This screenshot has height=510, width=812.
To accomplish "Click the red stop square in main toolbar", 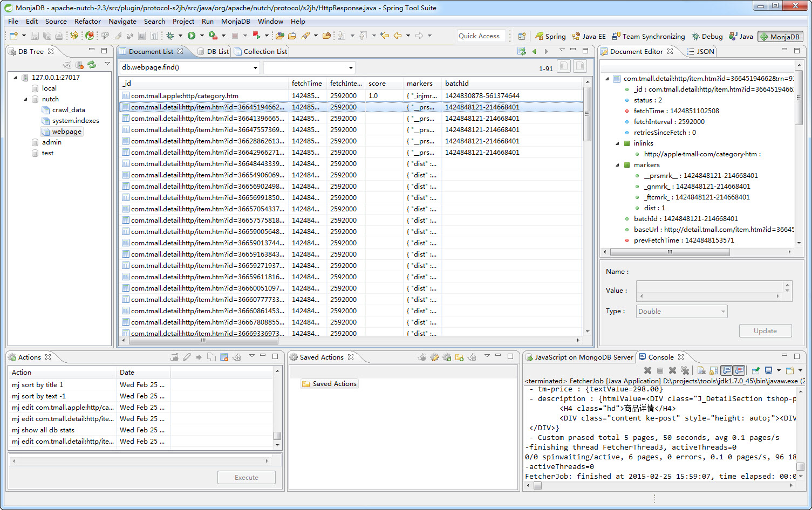I will point(235,36).
